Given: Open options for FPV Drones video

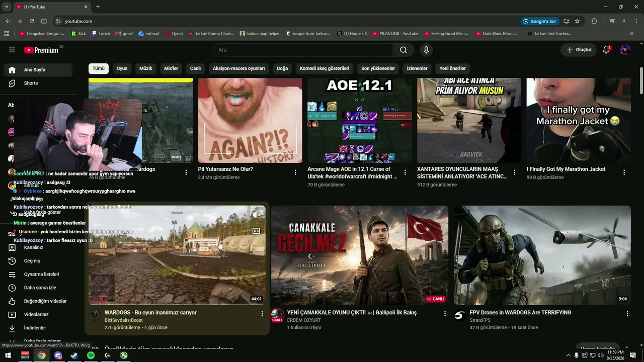Looking at the screenshot, I should [x=627, y=314].
